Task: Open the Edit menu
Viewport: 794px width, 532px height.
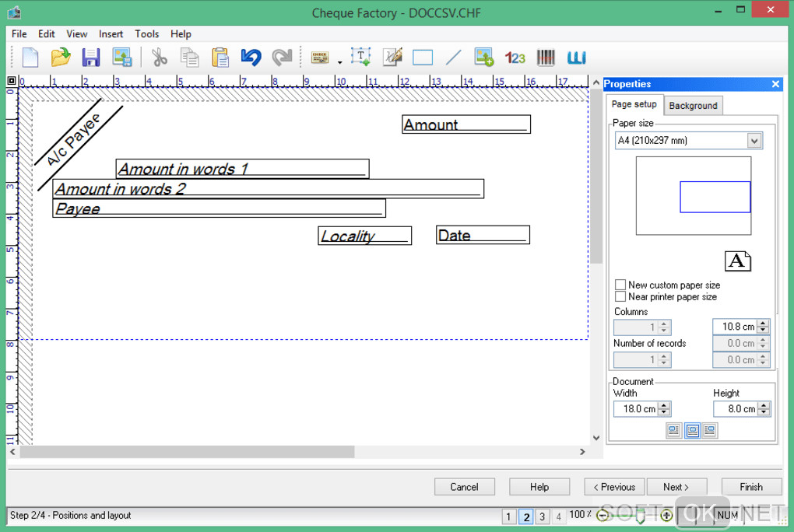Action: point(47,34)
